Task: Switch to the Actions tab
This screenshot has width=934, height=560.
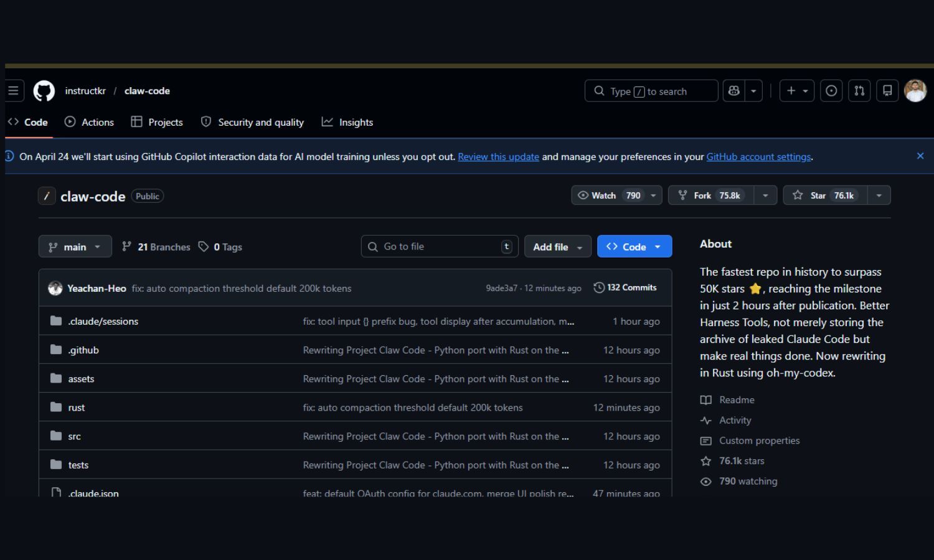Action: (89, 122)
